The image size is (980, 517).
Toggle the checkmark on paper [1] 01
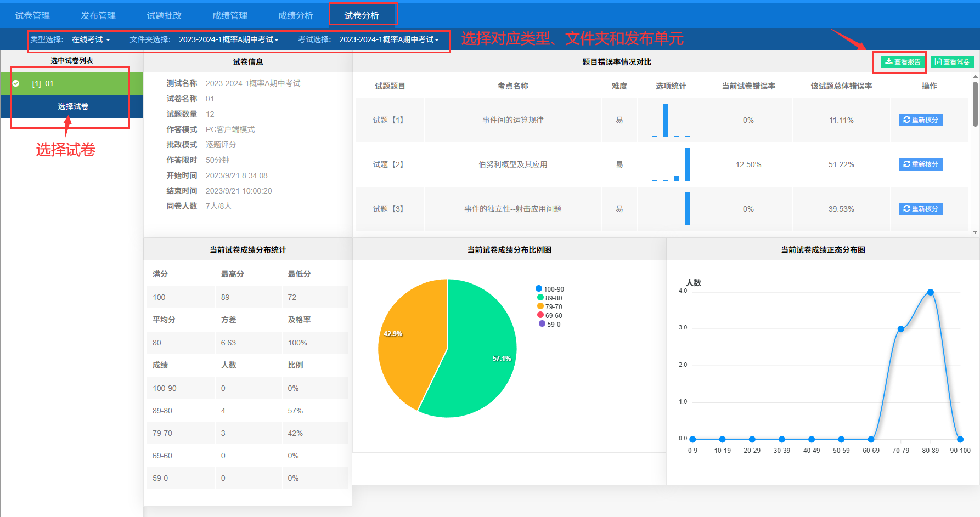pos(16,83)
